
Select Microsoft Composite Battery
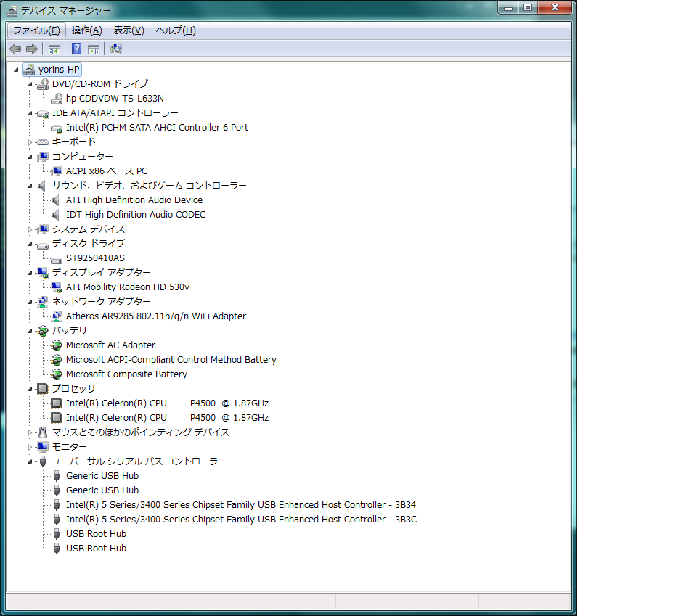126,374
